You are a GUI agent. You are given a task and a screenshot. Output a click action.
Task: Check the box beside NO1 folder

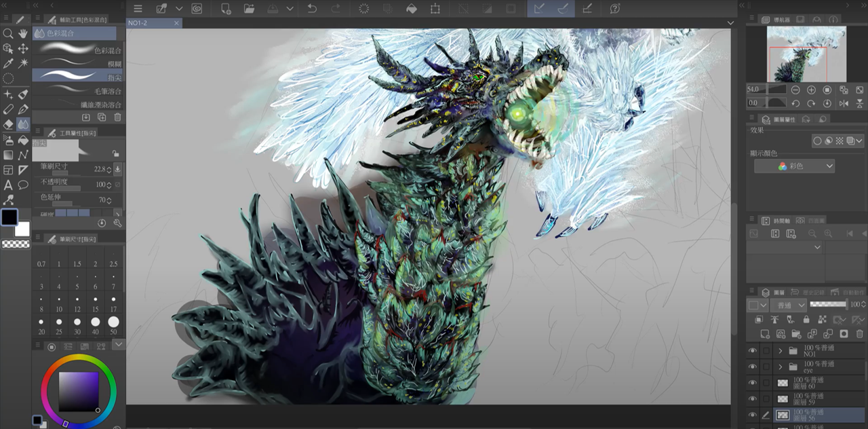[x=766, y=351]
